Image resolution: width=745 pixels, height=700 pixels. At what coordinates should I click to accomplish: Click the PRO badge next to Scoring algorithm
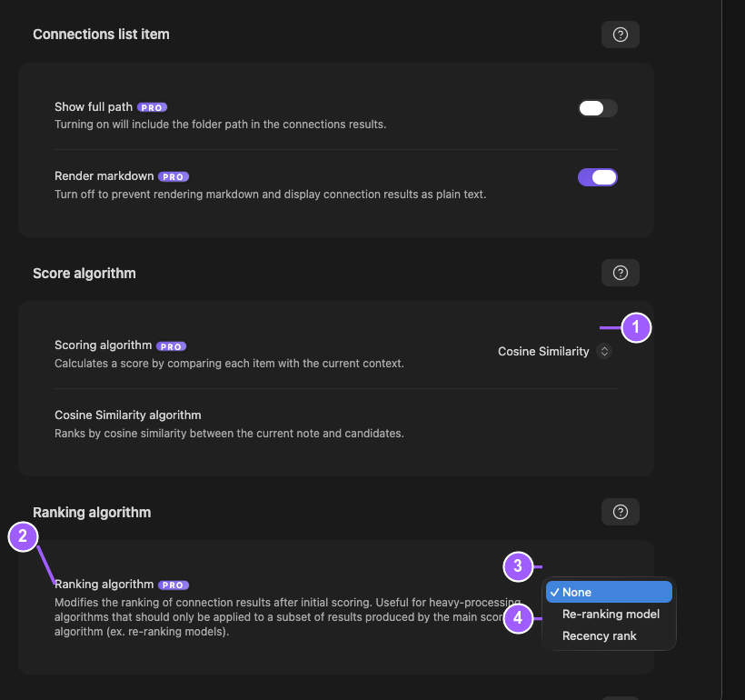[x=171, y=346]
